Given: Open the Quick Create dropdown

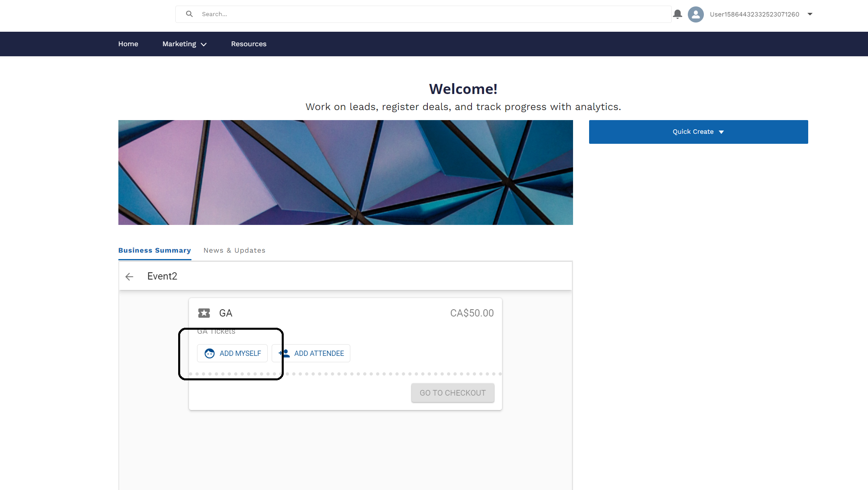Looking at the screenshot, I should tap(698, 132).
